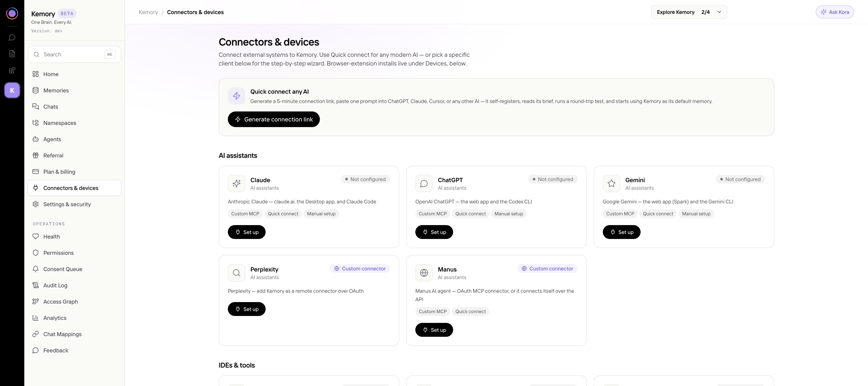Click the Access Graph branch icon

[35, 301]
